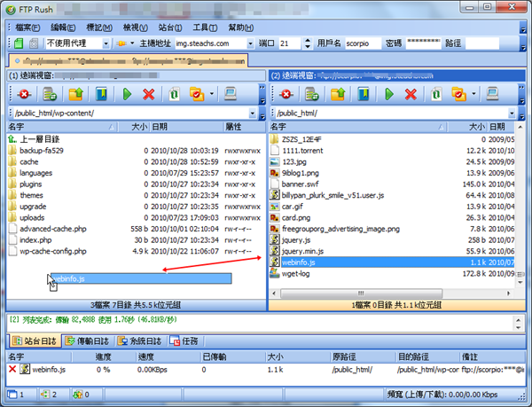The image size is (532, 407).
Task: Open the plugins folder in left pane
Action: point(30,184)
